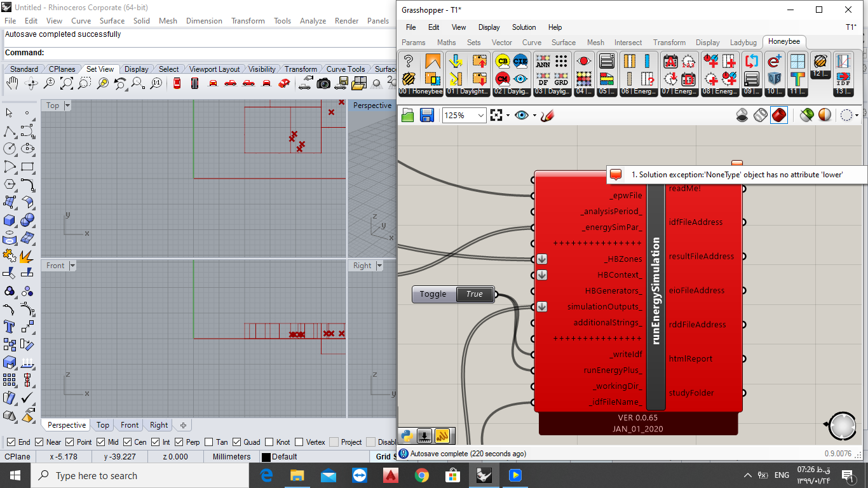This screenshot has height=488, width=868.
Task: Click the Zoom Extents icon beside zoom box
Action: (x=496, y=115)
